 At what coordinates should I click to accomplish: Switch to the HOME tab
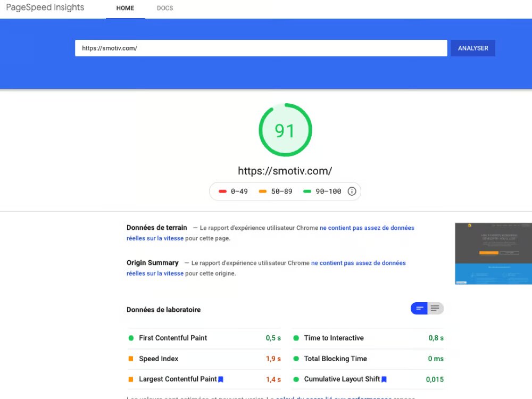[x=125, y=8]
